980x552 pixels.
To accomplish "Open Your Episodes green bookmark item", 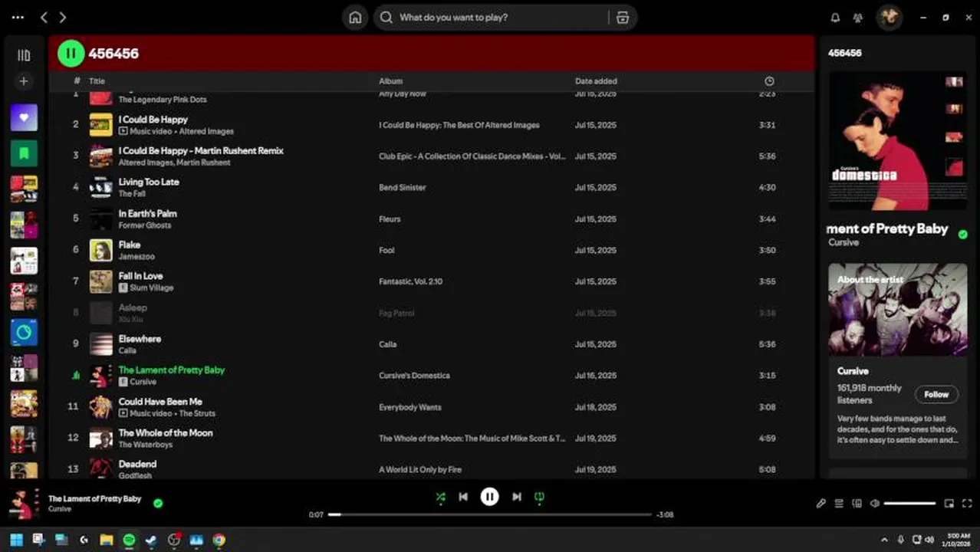I will (x=24, y=153).
